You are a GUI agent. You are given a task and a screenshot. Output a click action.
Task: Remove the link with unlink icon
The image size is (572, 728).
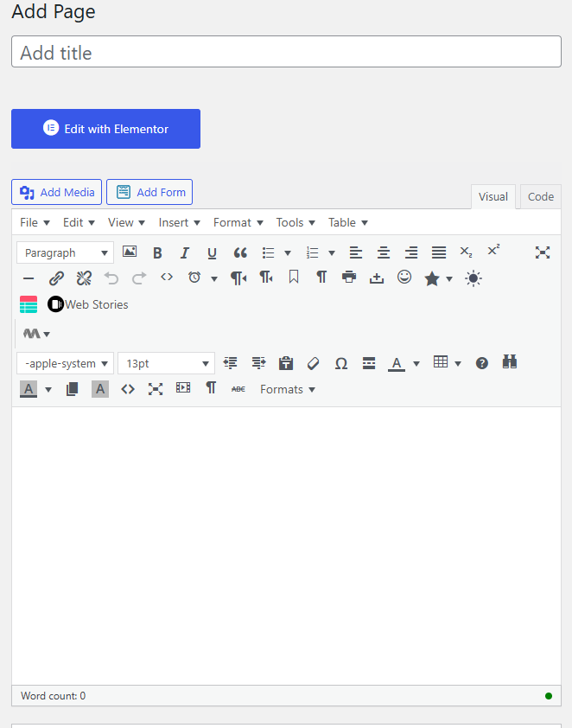pyautogui.click(x=84, y=278)
